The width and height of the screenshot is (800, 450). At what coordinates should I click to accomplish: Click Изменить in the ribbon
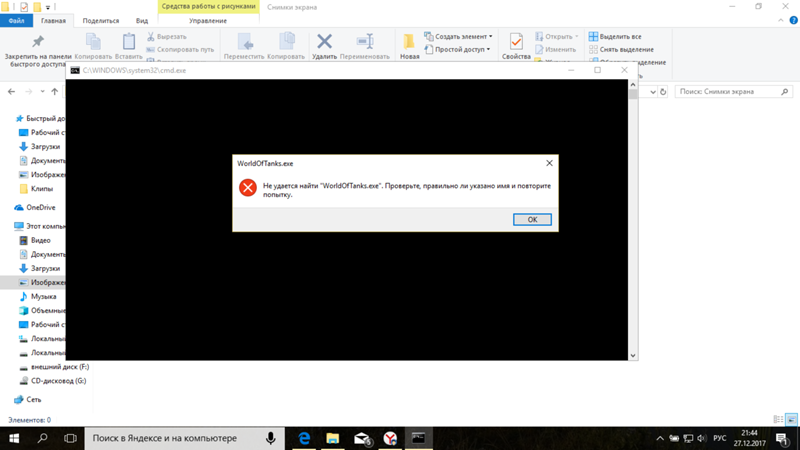555,49
